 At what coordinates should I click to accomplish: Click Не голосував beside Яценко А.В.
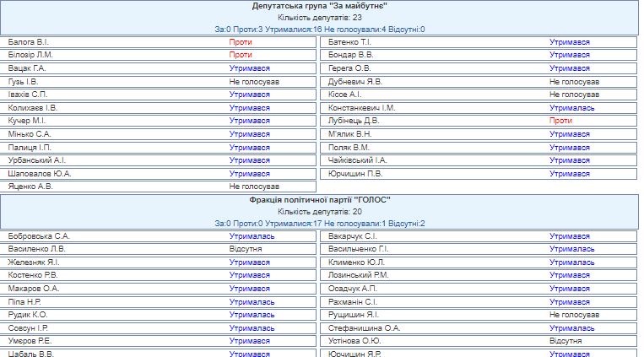tap(254, 187)
